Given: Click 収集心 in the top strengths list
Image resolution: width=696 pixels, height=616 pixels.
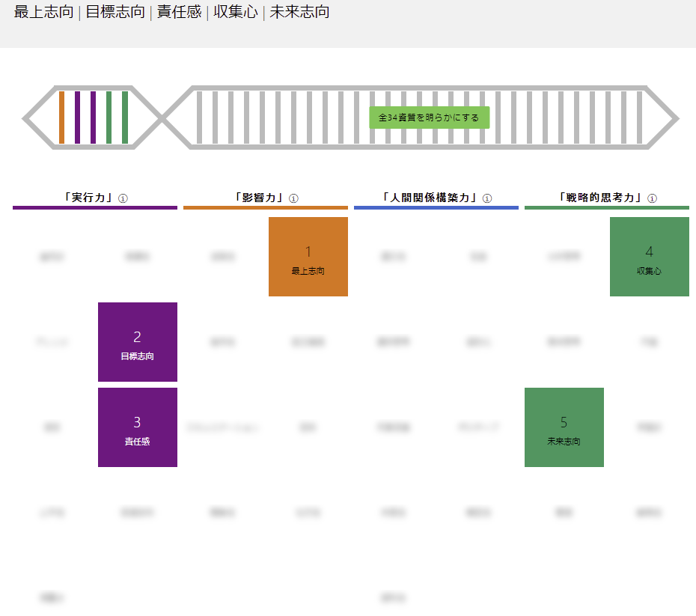Looking at the screenshot, I should pyautogui.click(x=236, y=12).
